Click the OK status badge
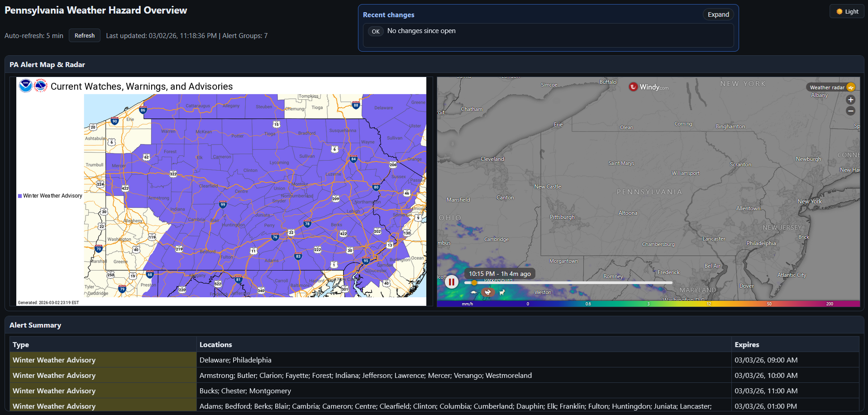 point(376,31)
